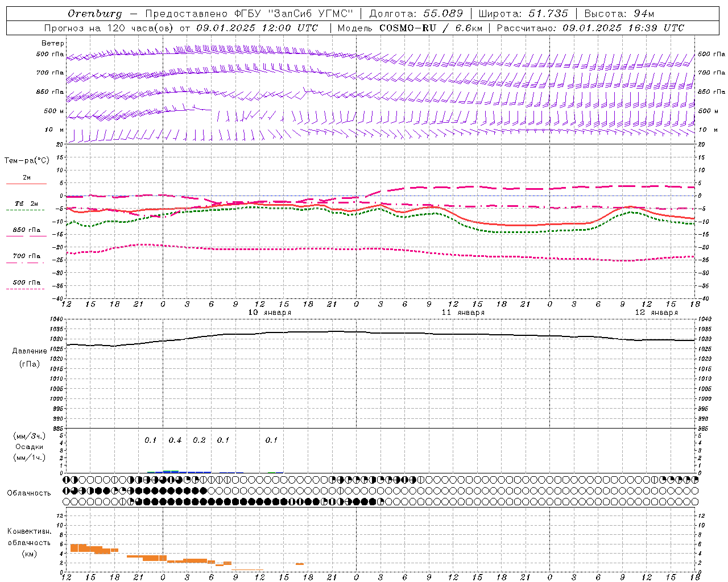Click the '(мм/3ч.)' precipitation unit label

coord(30,436)
